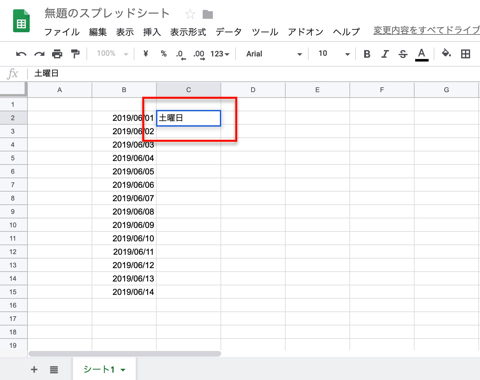The height and width of the screenshot is (380, 480).
Task: Select the paint format tool
Action: (x=75, y=54)
